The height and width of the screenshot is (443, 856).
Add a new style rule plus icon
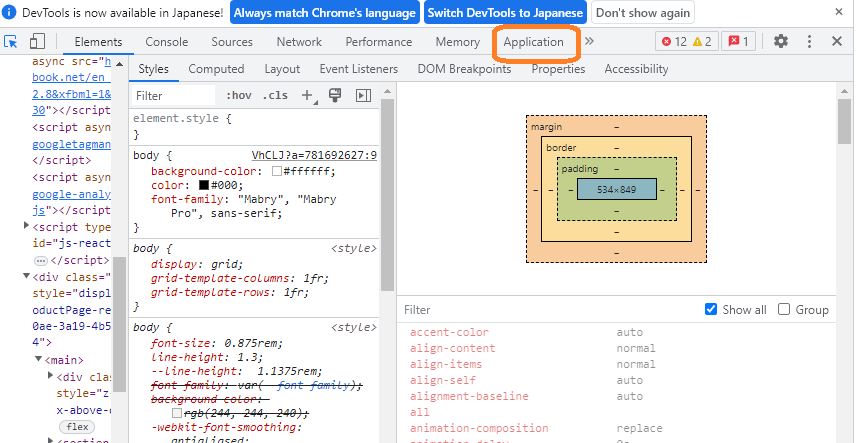coord(307,96)
